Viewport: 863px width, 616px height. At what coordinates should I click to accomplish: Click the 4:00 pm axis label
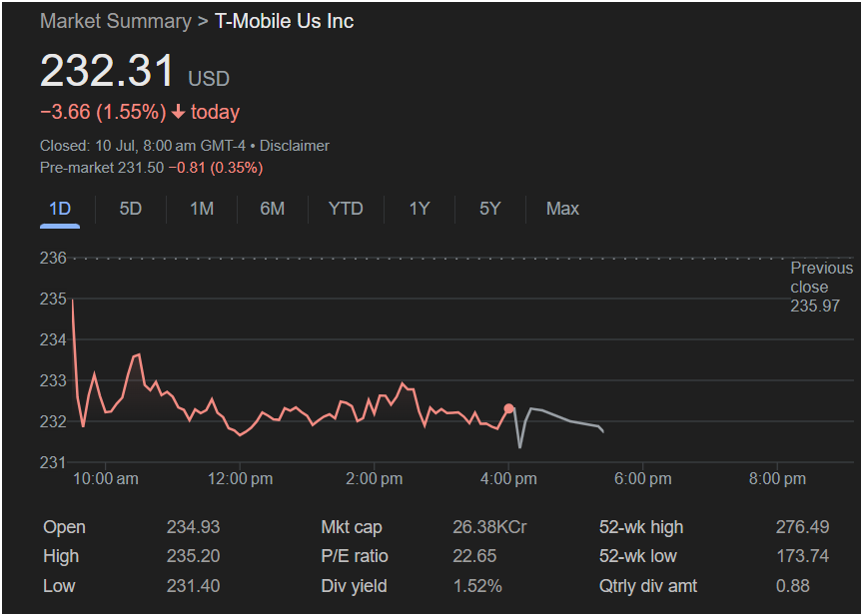tap(508, 479)
